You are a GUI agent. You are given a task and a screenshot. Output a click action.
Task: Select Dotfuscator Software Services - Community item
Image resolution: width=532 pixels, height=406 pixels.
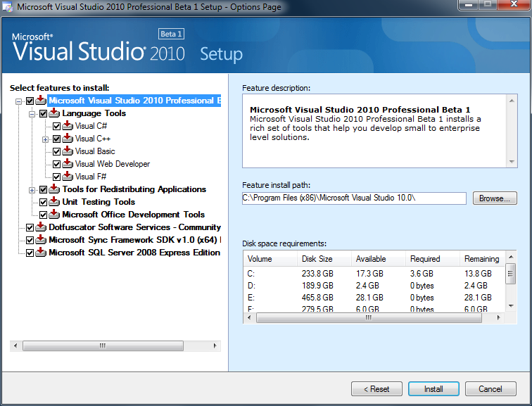134,227
